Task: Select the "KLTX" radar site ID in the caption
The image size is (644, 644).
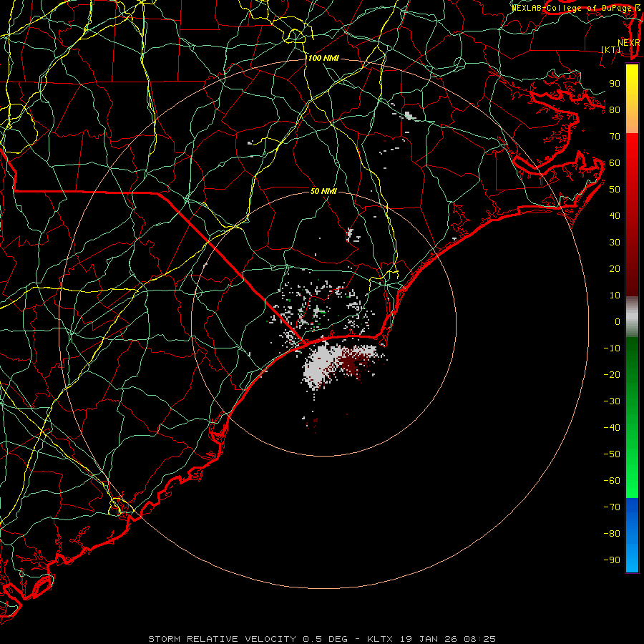Action: click(x=380, y=639)
